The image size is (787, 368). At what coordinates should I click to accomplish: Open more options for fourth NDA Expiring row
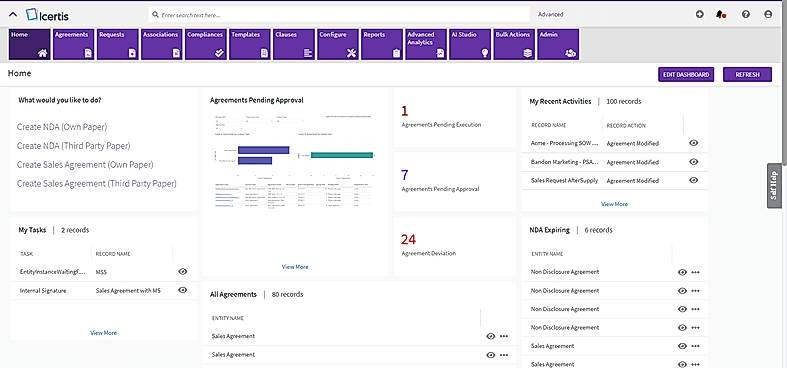[695, 327]
